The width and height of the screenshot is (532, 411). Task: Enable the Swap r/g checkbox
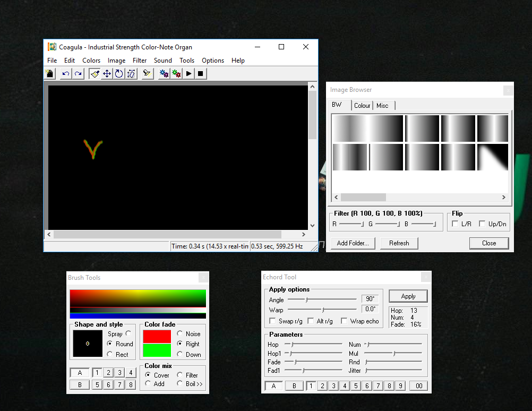coord(272,321)
